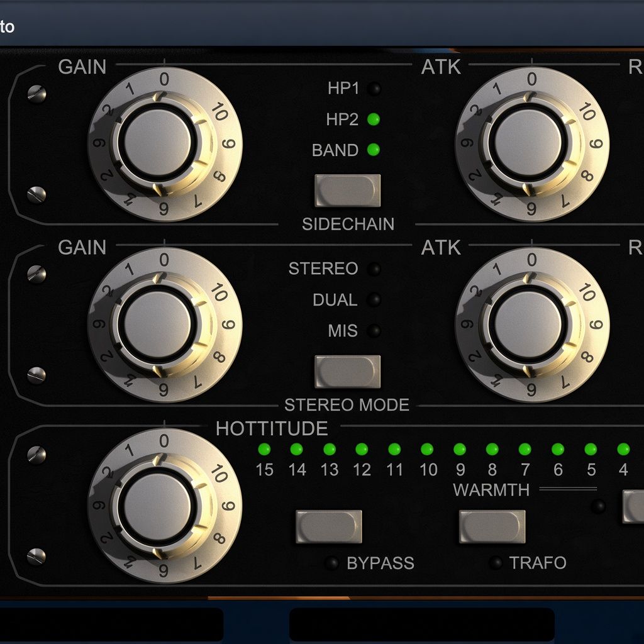
Task: Click the second row ATK label
Action: 441,248
